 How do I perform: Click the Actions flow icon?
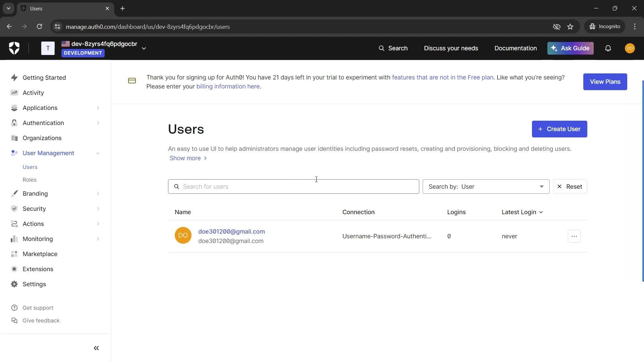[x=14, y=224]
